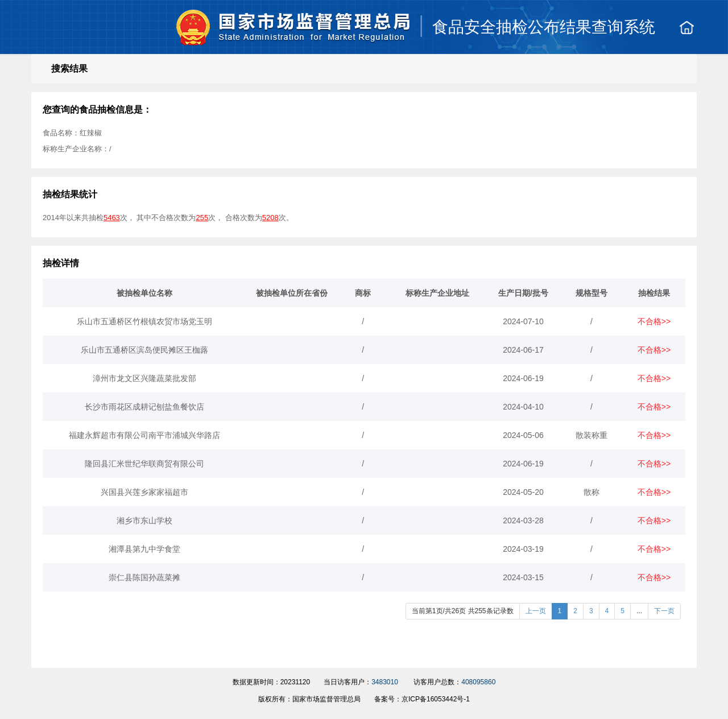This screenshot has height=719, width=728.
Task: Go to page 2
Action: 576,611
